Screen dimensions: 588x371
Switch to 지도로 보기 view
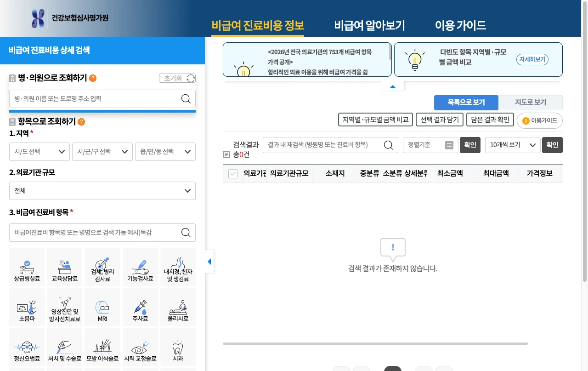tap(531, 103)
